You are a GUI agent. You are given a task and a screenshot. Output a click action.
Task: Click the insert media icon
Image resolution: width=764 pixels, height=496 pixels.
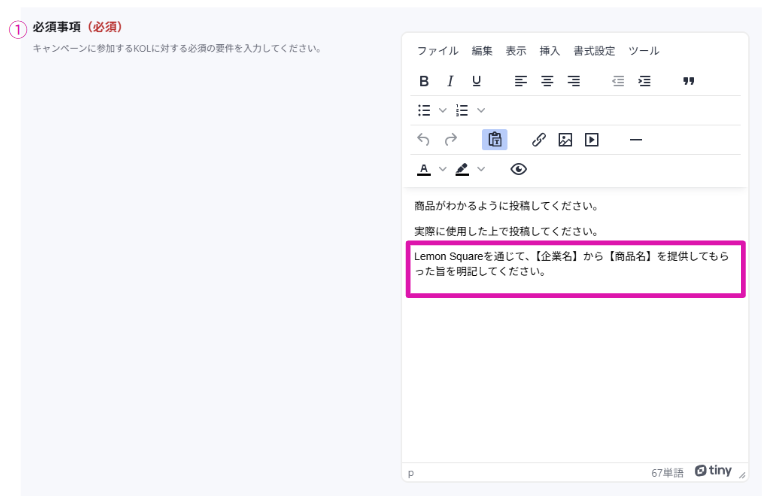pos(591,140)
